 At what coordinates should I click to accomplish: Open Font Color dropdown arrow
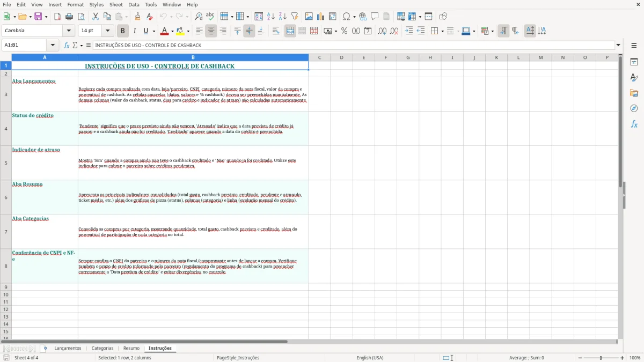tap(172, 31)
